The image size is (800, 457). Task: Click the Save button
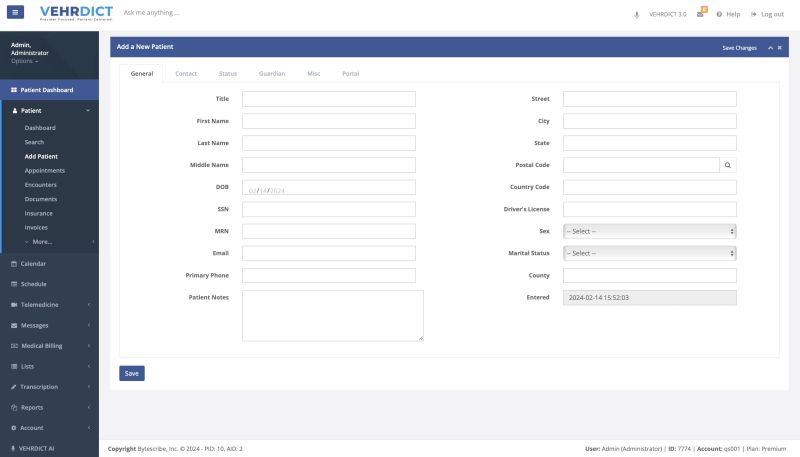point(132,373)
